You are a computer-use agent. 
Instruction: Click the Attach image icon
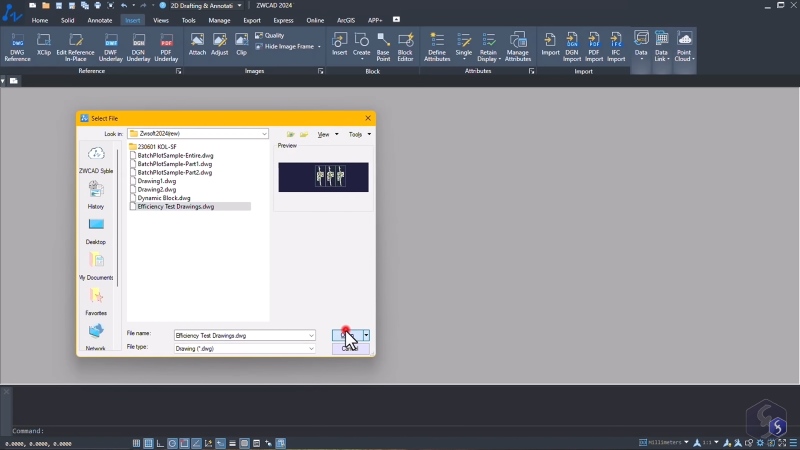coord(197,45)
